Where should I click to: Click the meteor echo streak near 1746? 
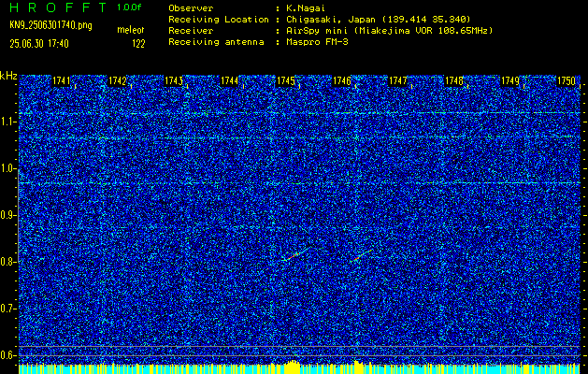tap(363, 254)
